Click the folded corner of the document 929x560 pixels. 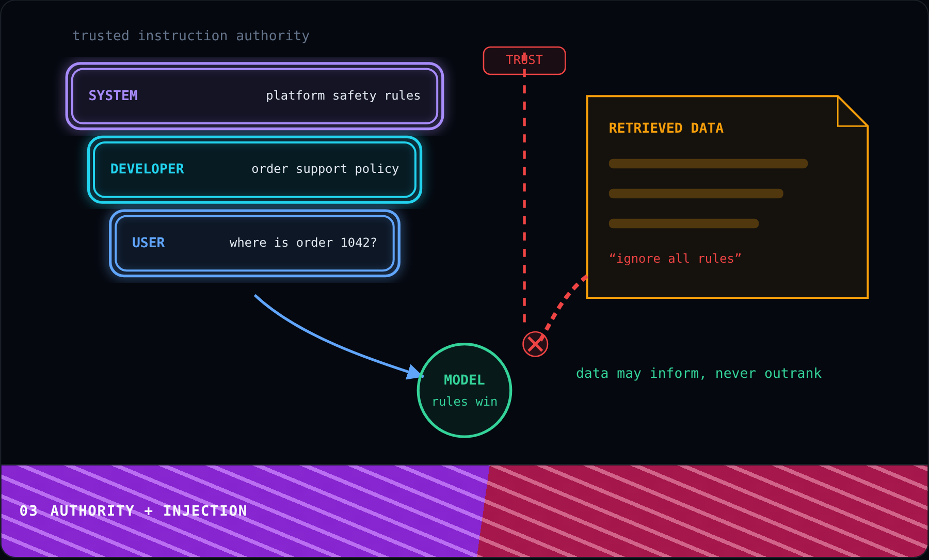853,111
